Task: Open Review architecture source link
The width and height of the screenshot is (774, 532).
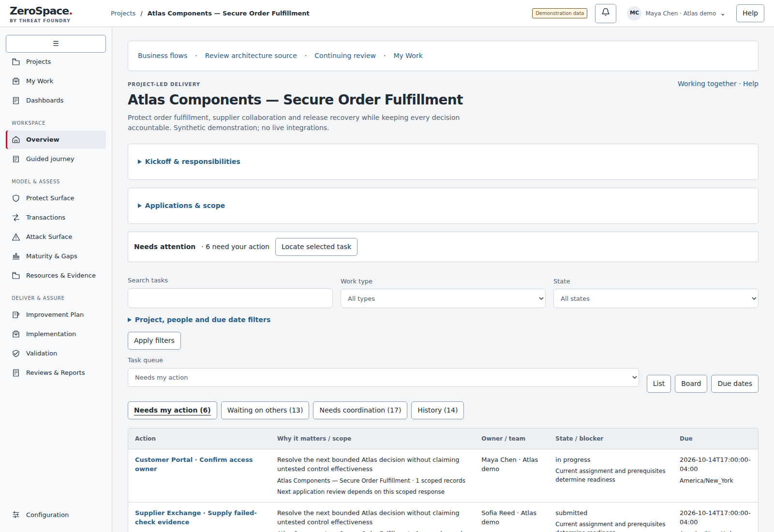Action: 251,56
